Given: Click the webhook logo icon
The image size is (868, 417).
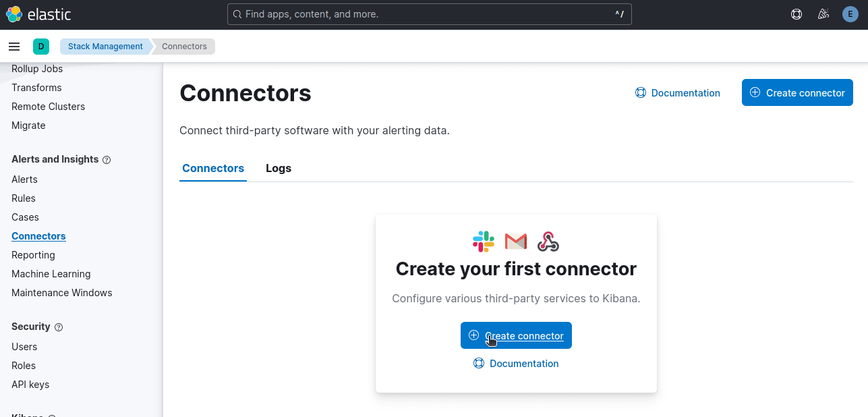Looking at the screenshot, I should point(548,241).
